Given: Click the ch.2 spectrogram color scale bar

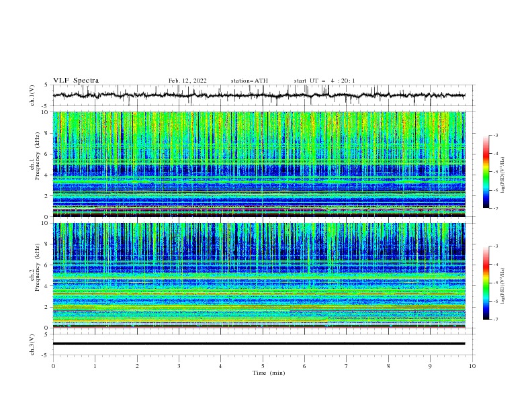Looking at the screenshot, I should pyautogui.click(x=486, y=283).
